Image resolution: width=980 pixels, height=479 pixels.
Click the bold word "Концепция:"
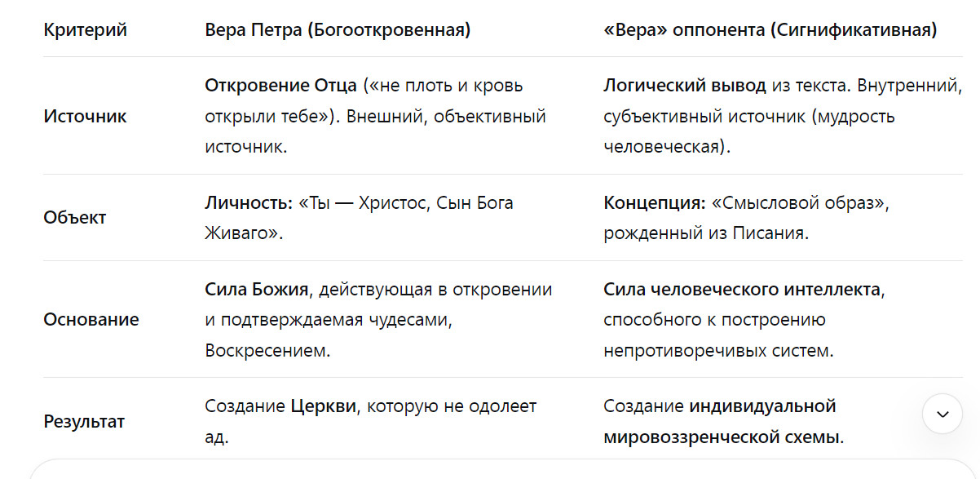click(x=653, y=203)
